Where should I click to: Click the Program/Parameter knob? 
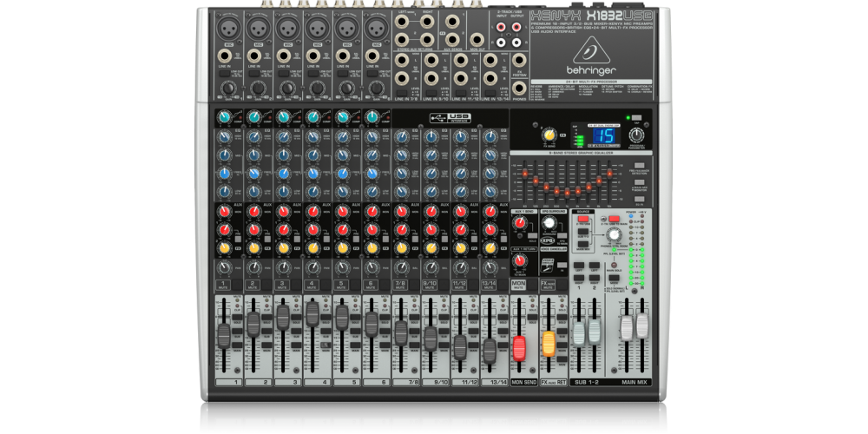point(637,135)
